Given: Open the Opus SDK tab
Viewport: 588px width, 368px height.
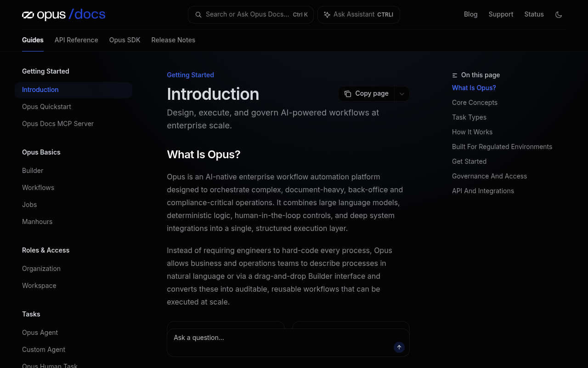Looking at the screenshot, I should click(125, 40).
